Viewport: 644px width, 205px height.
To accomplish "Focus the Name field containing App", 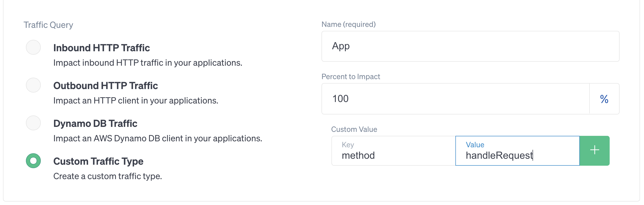I will point(470,46).
